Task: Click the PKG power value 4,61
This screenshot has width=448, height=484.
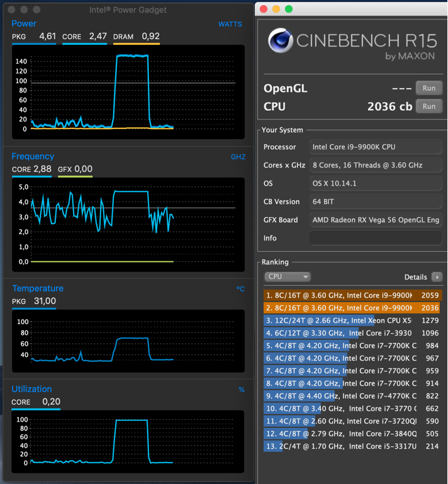Action: [48, 36]
